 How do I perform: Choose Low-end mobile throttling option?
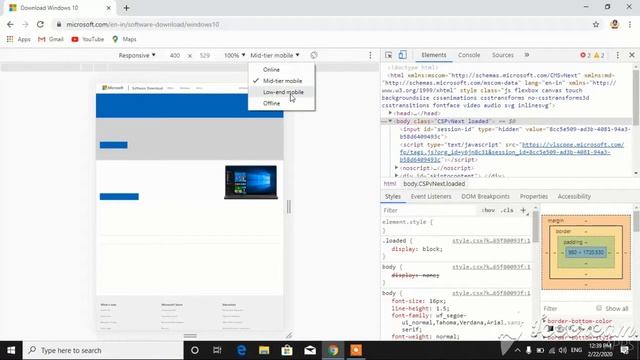[282, 92]
